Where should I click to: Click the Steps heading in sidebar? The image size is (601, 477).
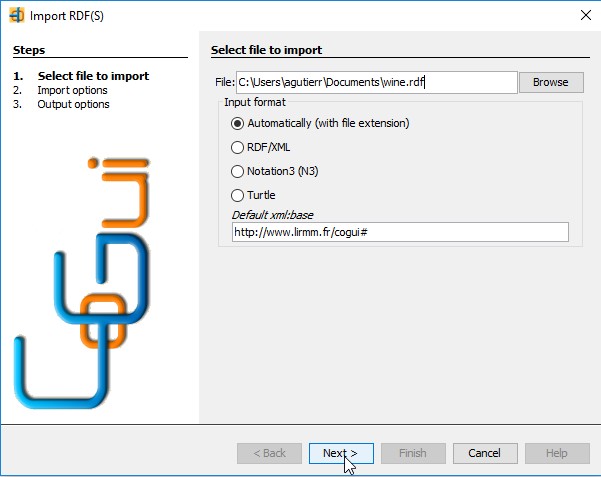coord(29,50)
